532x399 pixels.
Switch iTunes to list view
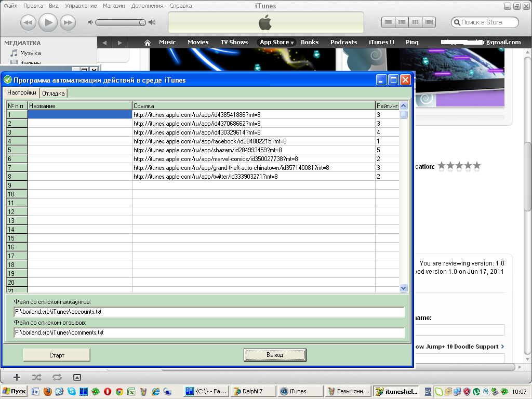pyautogui.click(x=389, y=22)
